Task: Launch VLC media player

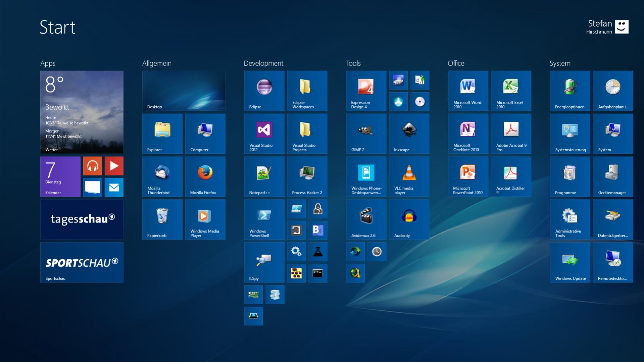Action: point(409,176)
